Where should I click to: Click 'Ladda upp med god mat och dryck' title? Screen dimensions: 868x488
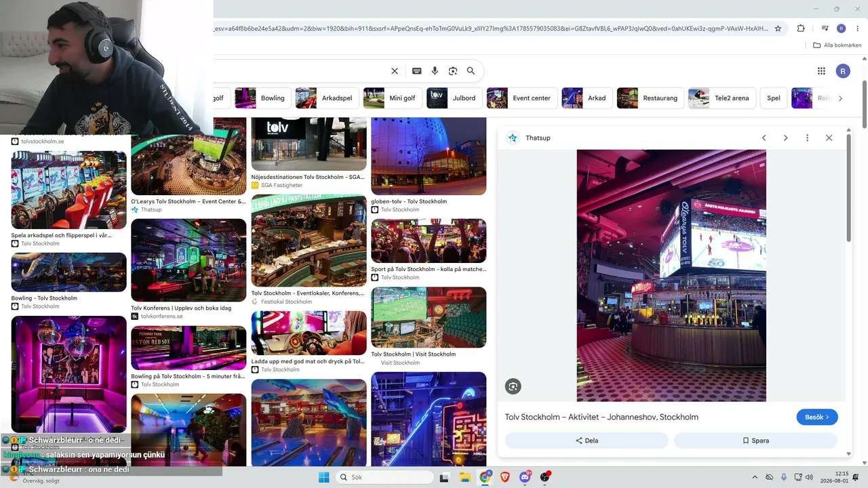point(308,361)
